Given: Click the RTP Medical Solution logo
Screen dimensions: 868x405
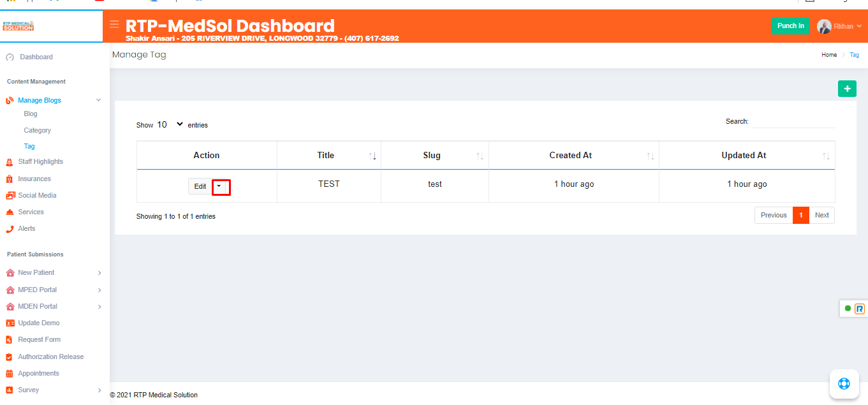Looking at the screenshot, I should pyautogui.click(x=18, y=26).
